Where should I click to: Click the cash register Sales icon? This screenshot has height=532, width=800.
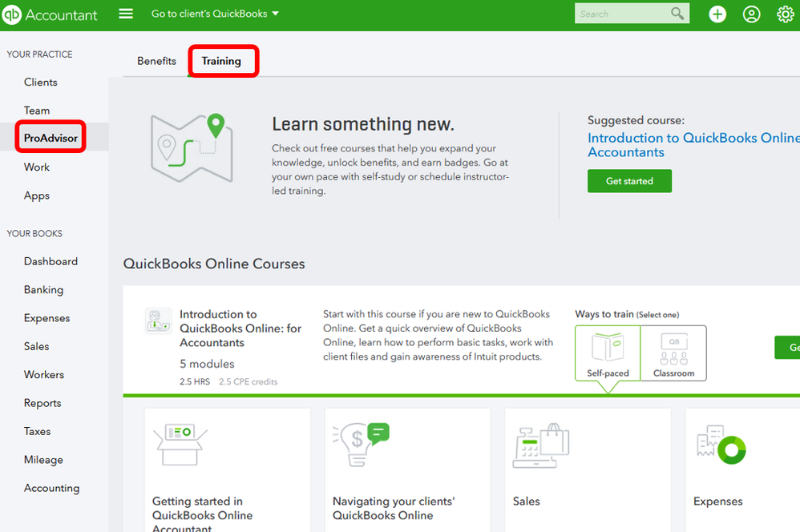[541, 445]
